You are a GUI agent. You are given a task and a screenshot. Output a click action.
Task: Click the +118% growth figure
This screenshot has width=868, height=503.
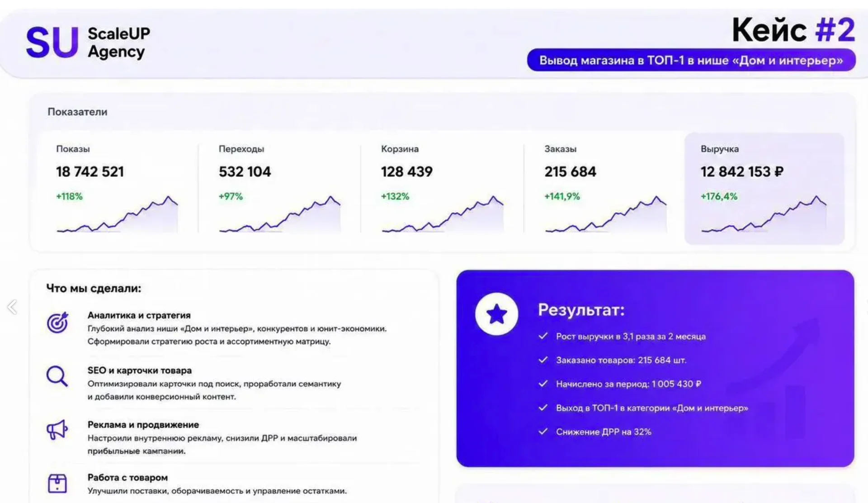(x=69, y=196)
